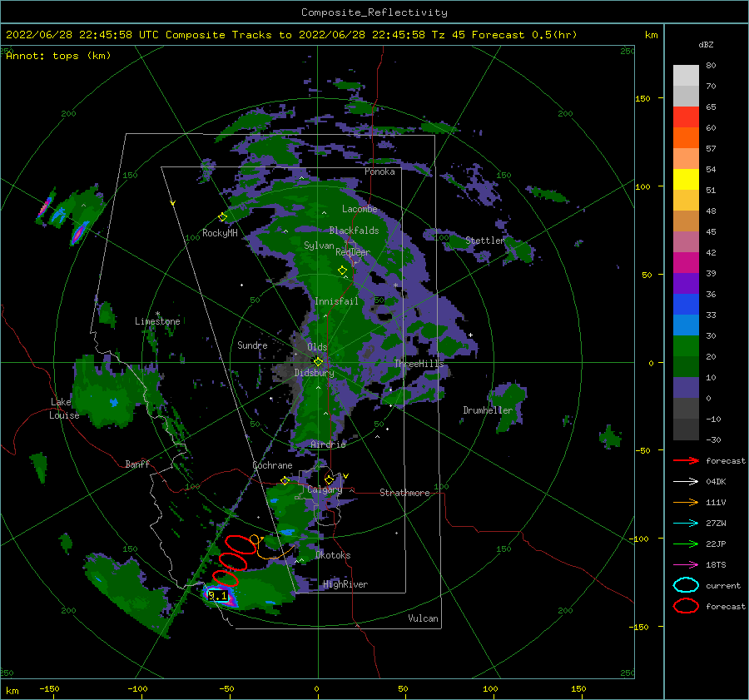Click the magenta 18TS arrow in legend
Image resolution: width=749 pixels, height=700 pixels.
(x=686, y=565)
